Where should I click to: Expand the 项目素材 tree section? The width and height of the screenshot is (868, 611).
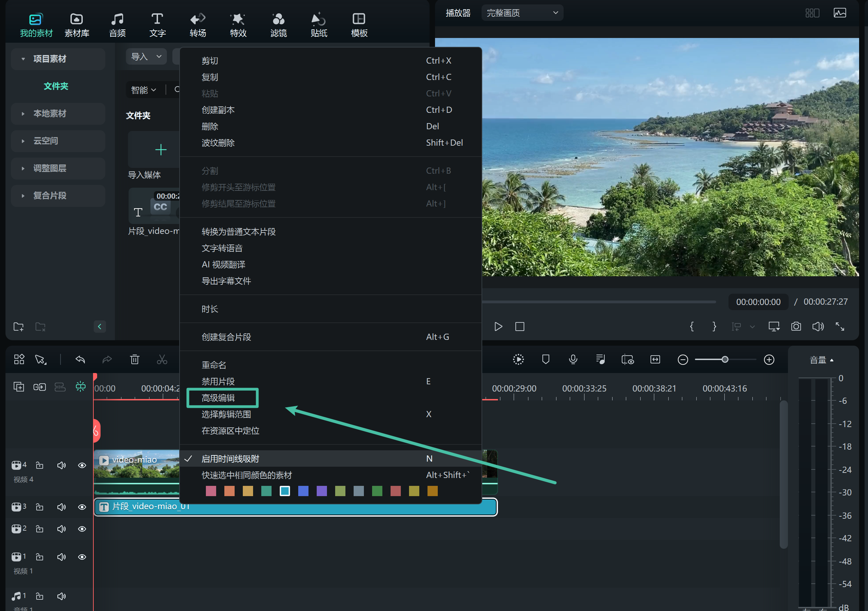coord(58,59)
